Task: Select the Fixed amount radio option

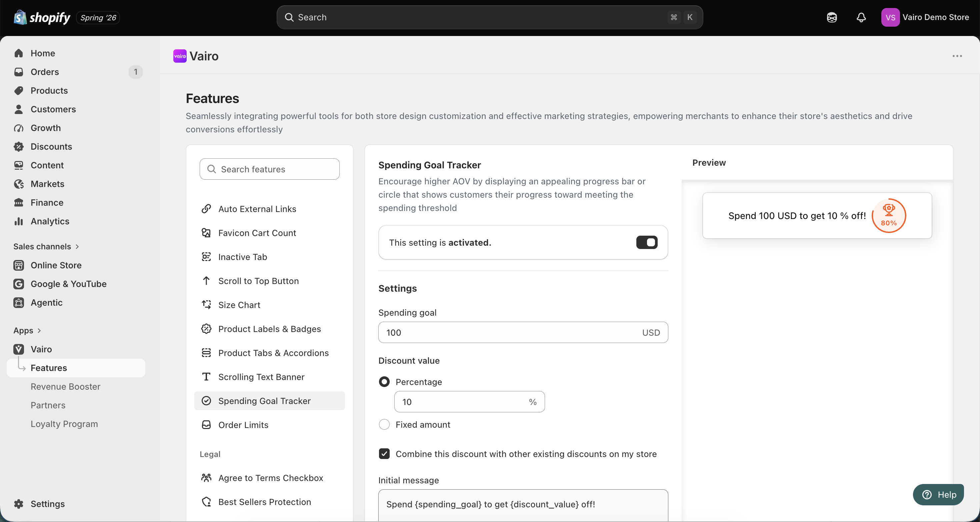Action: tap(384, 425)
